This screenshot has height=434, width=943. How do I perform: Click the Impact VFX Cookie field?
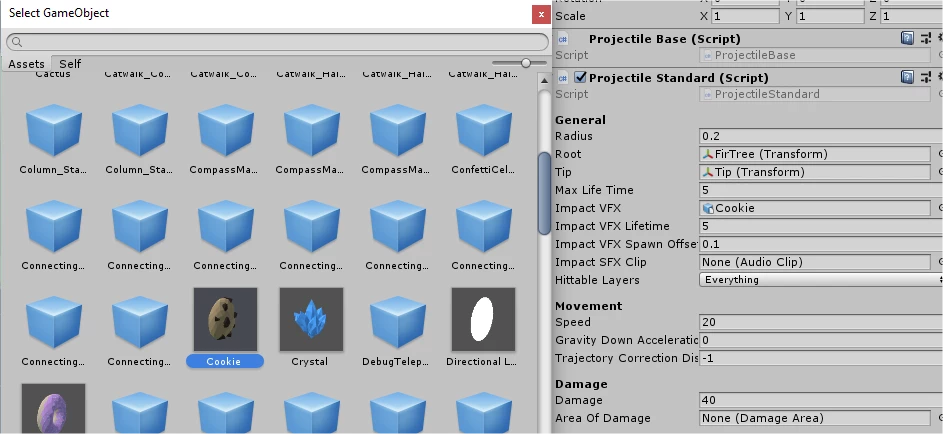(815, 208)
